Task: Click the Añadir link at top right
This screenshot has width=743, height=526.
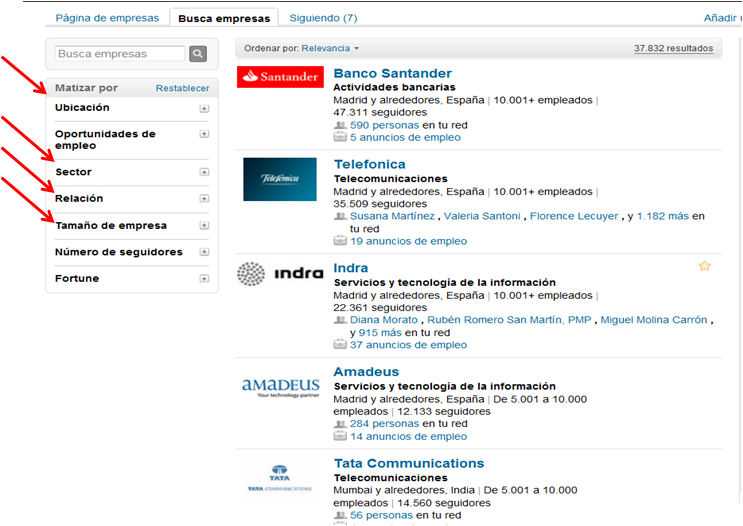Action: pos(722,18)
